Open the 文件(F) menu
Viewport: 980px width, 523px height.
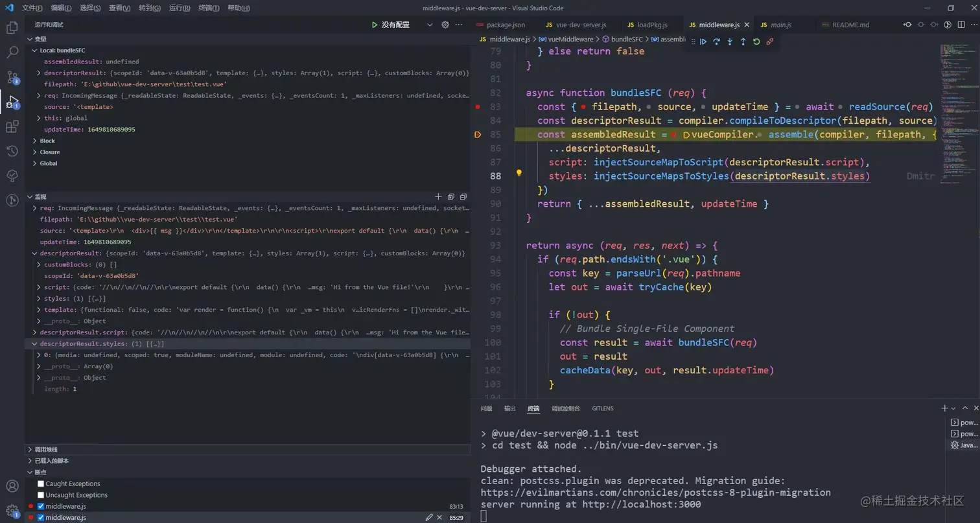[32, 8]
